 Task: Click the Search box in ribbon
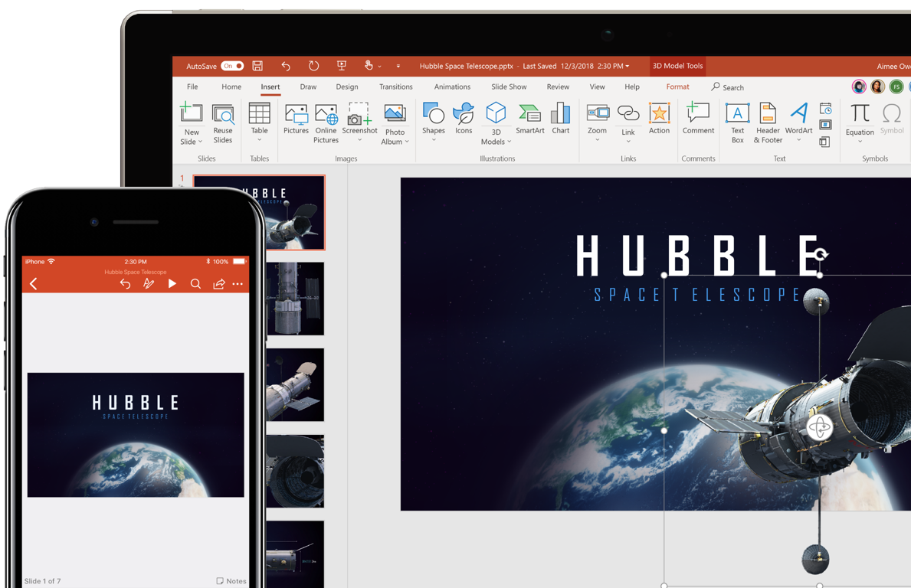pyautogui.click(x=728, y=87)
